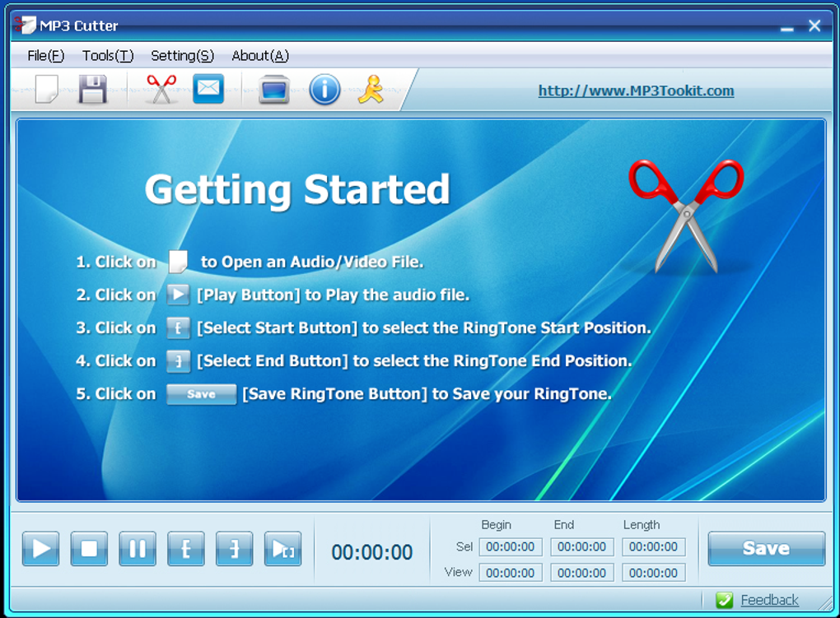Visit the http://www.MP3Tookit.com link
Image resolution: width=840 pixels, height=618 pixels.
coord(636,91)
